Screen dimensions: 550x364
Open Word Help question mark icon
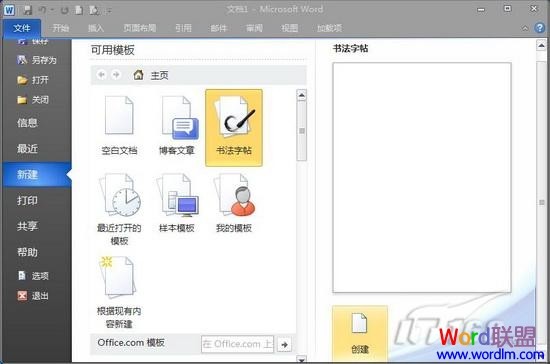[540, 28]
